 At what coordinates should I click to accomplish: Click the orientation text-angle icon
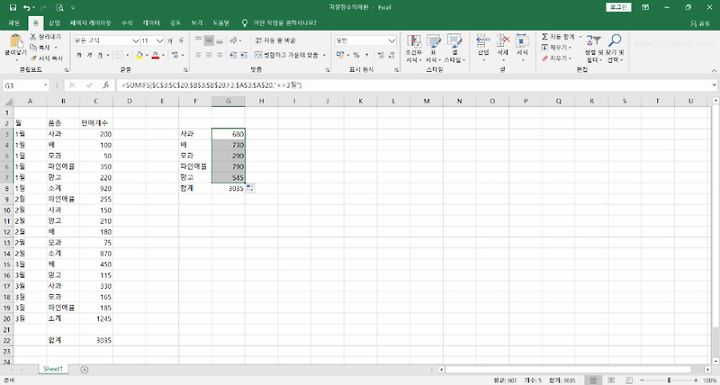point(234,40)
